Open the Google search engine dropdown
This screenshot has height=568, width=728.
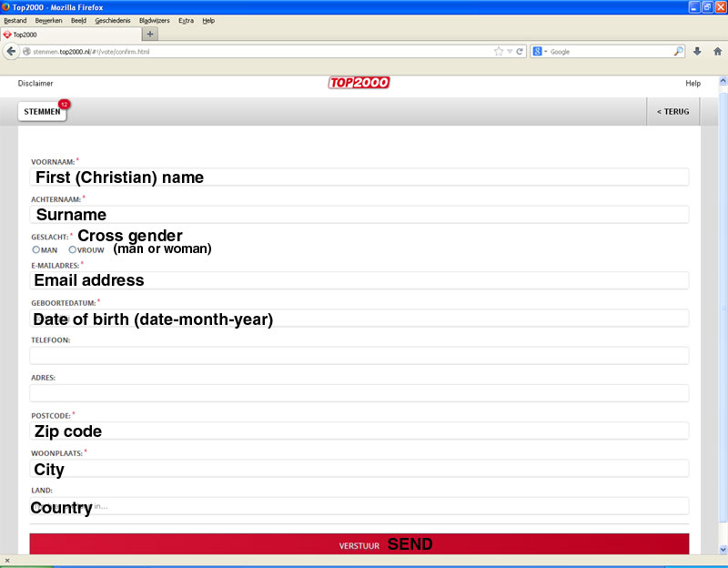click(x=540, y=52)
